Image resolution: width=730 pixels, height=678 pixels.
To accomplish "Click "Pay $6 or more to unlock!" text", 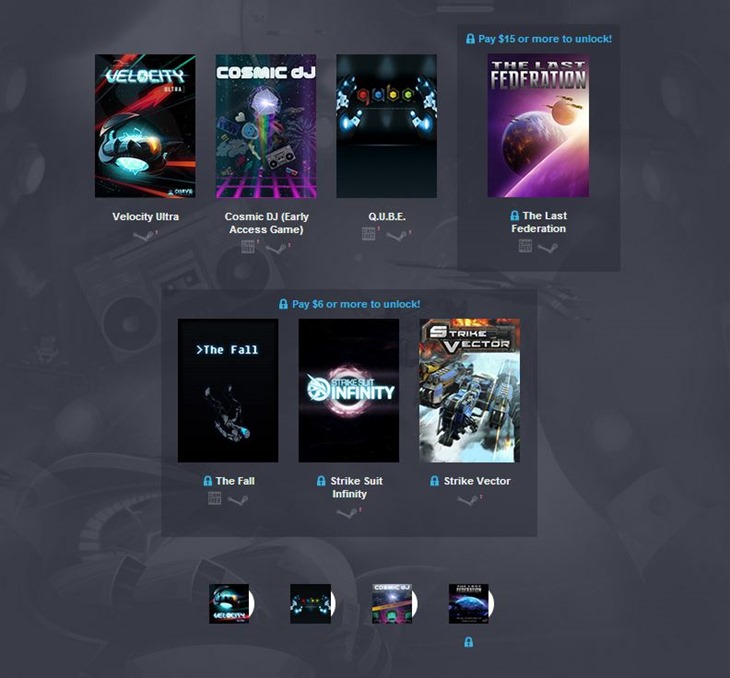I will click(x=356, y=304).
